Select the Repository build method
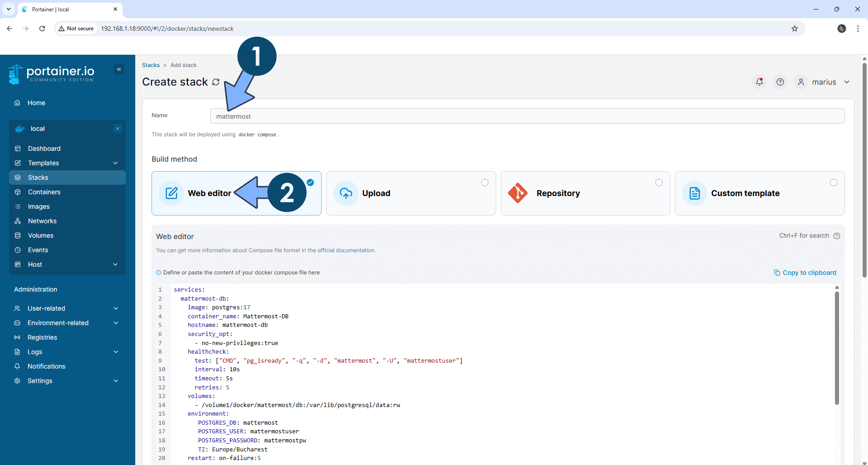868x465 pixels. coord(585,193)
